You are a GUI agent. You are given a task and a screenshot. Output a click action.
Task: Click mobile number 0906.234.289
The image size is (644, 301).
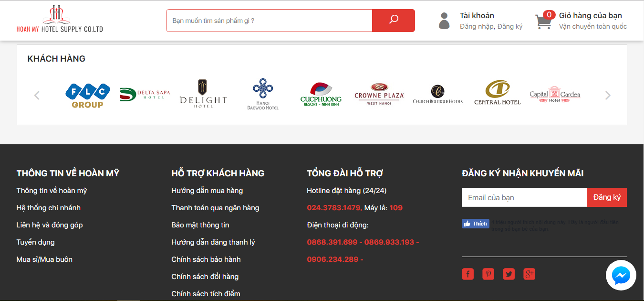[x=332, y=259]
